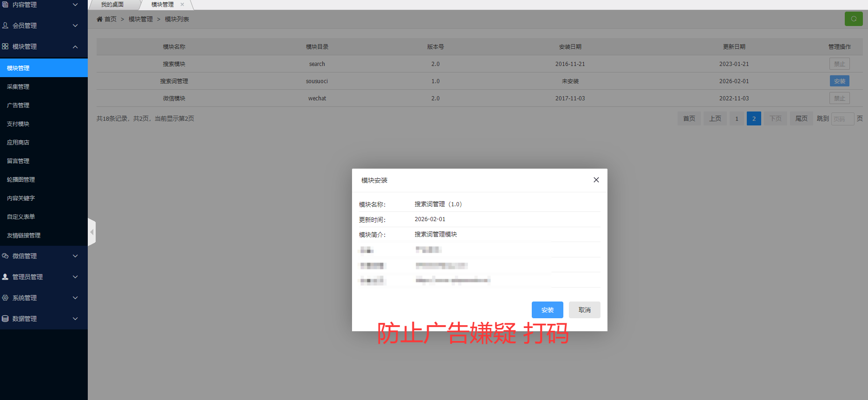Image resolution: width=868 pixels, height=400 pixels.
Task: Expand the 系统管理 menu chevron
Action: click(75, 298)
